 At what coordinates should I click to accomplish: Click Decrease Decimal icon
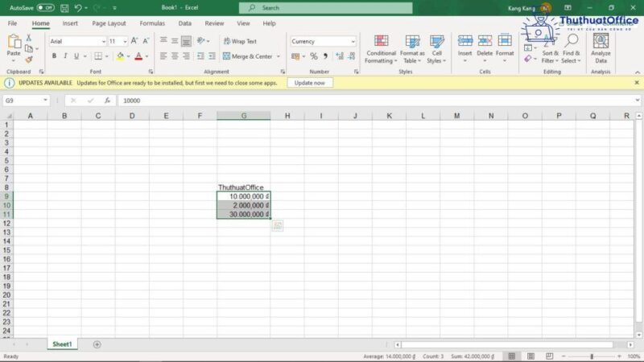pyautogui.click(x=352, y=56)
